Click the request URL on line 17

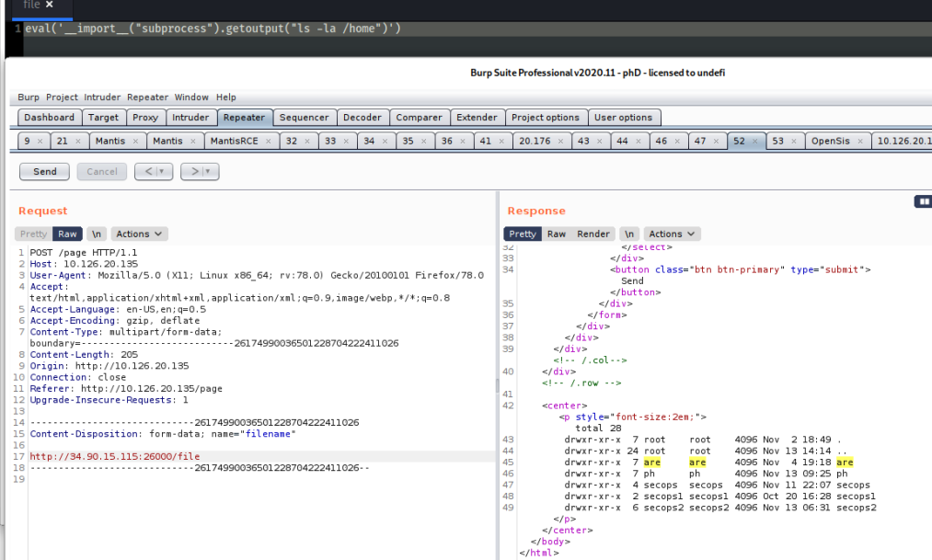click(x=115, y=457)
